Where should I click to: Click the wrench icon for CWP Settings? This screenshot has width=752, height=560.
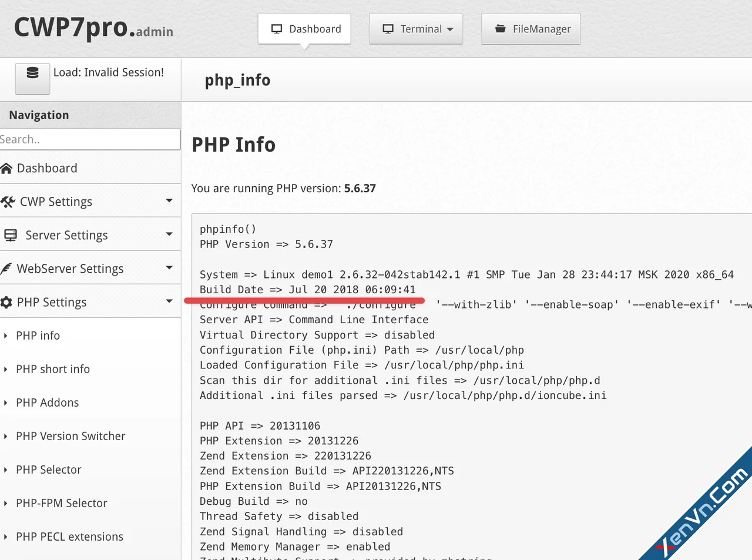[x=8, y=202]
